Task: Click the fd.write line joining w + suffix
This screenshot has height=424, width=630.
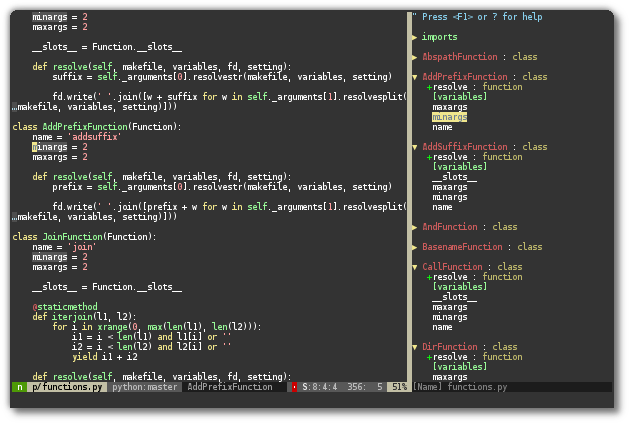Action: pyautogui.click(x=230, y=97)
